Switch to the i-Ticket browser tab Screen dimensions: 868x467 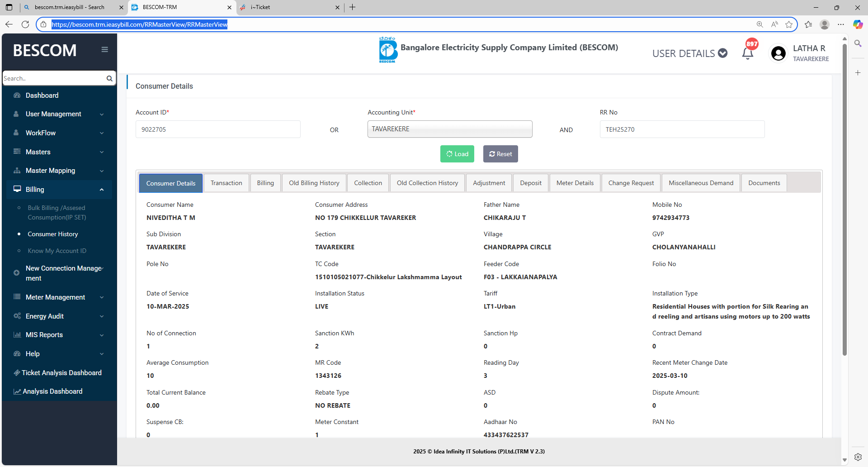click(289, 7)
